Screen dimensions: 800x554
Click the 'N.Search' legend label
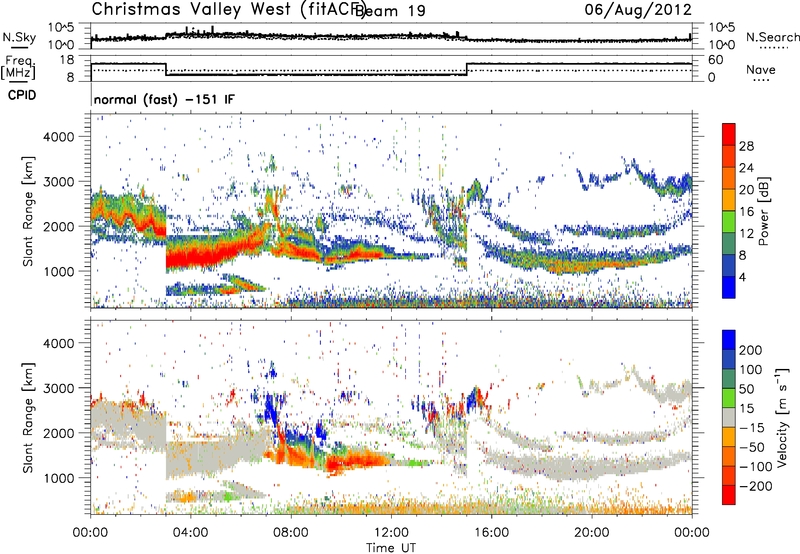click(772, 37)
